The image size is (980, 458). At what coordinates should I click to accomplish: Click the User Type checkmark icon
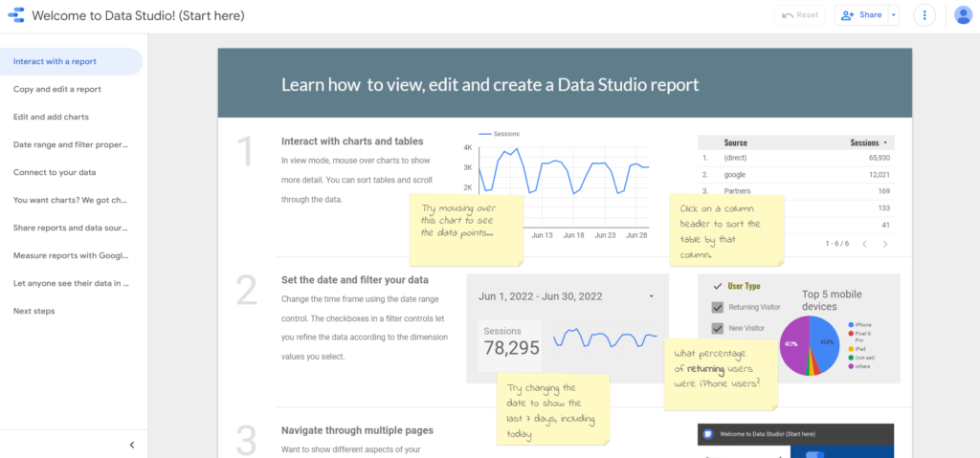click(x=718, y=286)
